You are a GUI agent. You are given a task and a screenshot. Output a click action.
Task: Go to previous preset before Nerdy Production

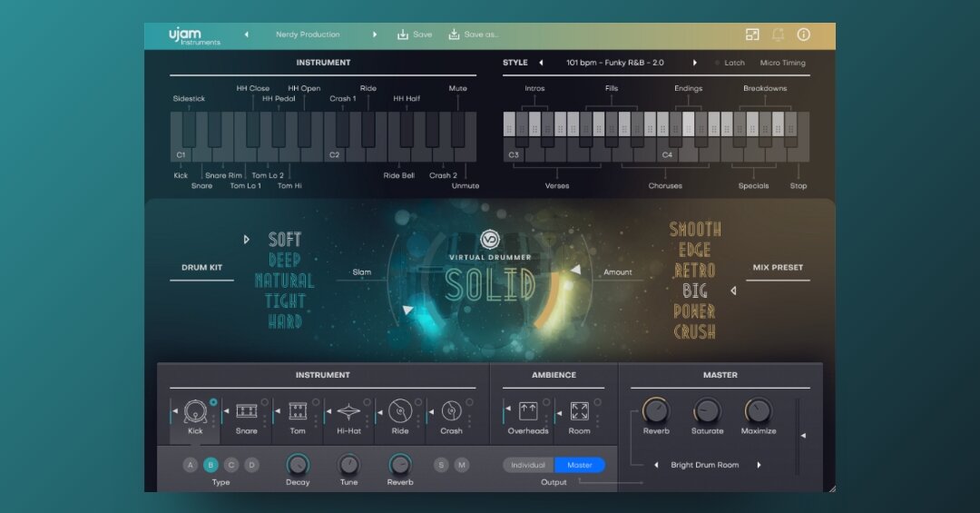246,35
